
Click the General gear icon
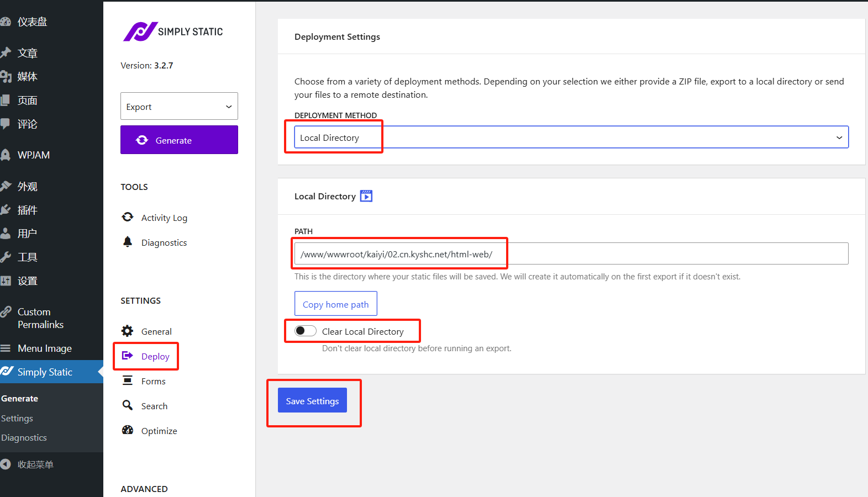coord(128,331)
